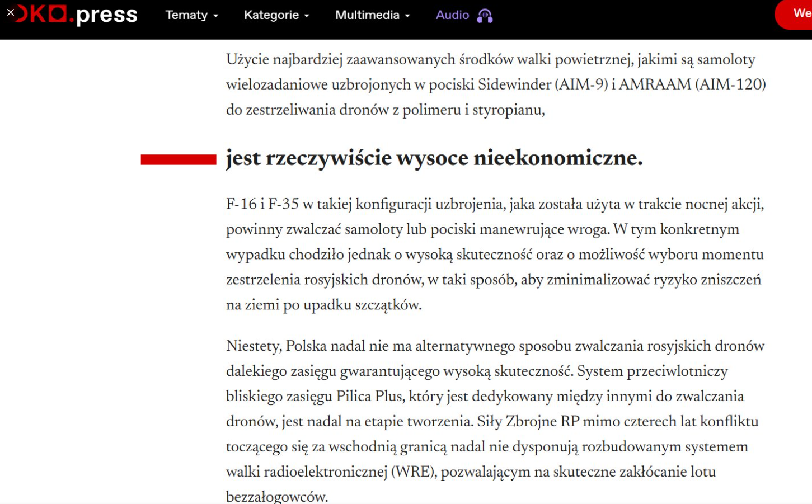Click the text 'AMRAAM (AIM-120)'
The image size is (812, 504).
[692, 84]
